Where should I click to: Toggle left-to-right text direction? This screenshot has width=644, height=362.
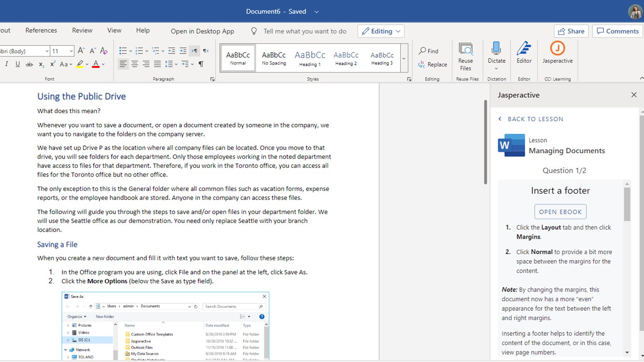click(x=194, y=51)
